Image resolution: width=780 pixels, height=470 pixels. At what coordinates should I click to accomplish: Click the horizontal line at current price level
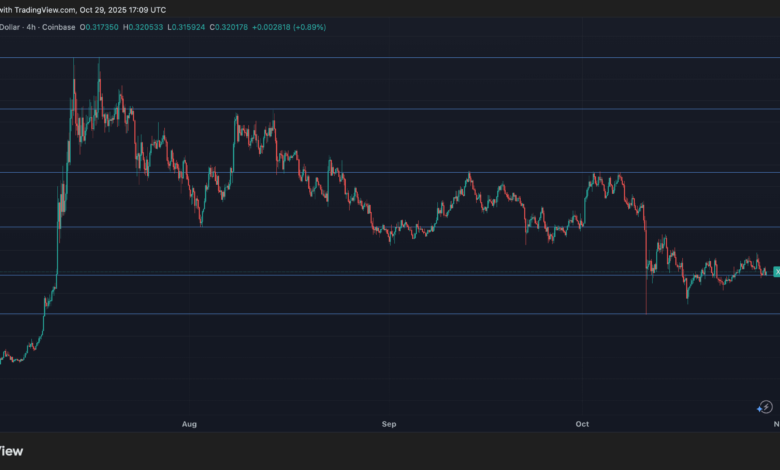click(400, 275)
